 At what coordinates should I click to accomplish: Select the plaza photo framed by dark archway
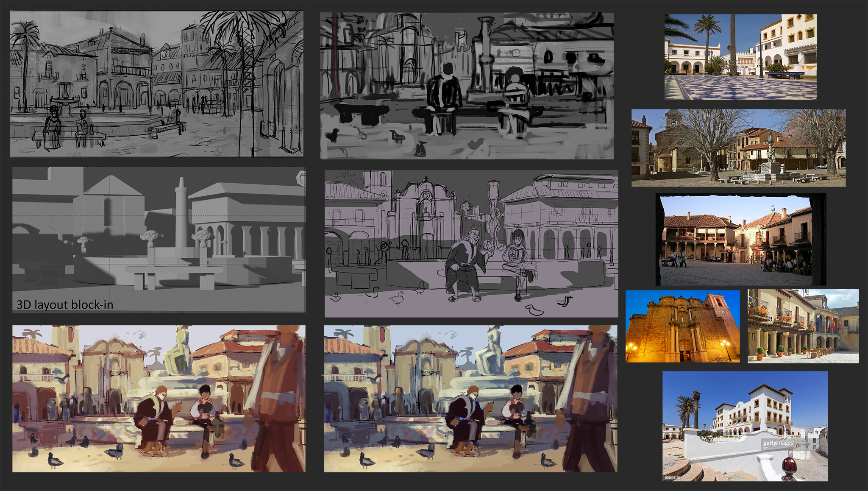(x=740, y=240)
